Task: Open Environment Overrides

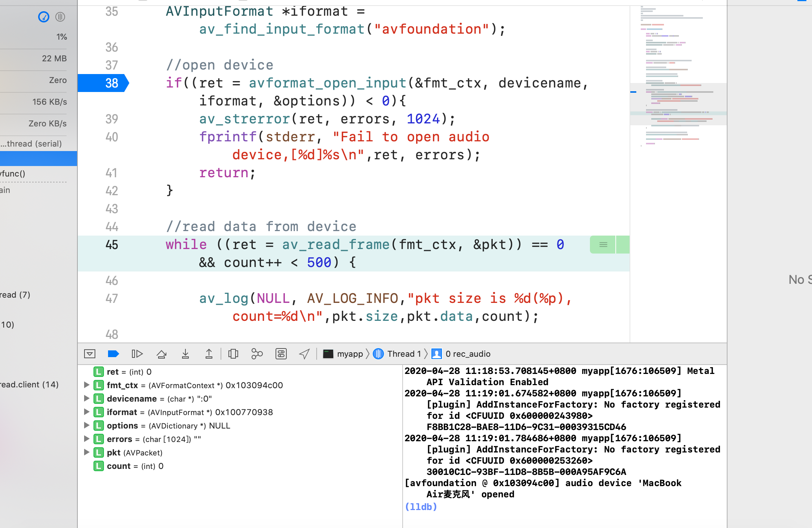Action: pos(281,354)
